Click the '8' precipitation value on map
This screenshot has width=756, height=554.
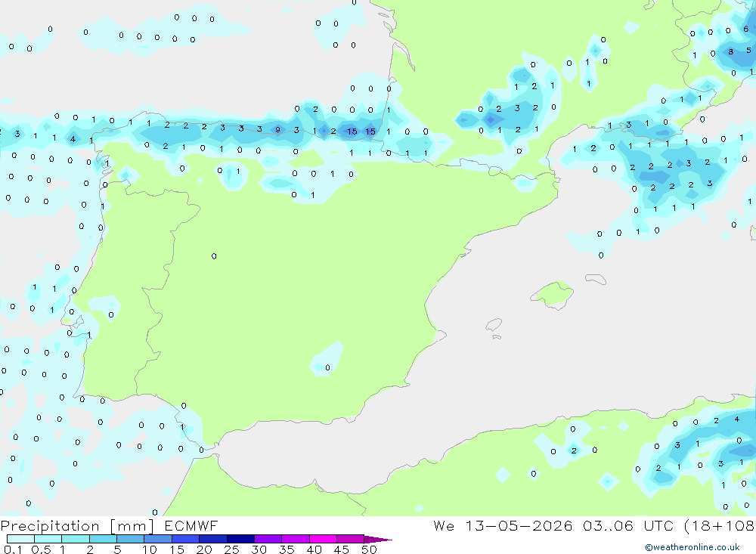(x=731, y=51)
